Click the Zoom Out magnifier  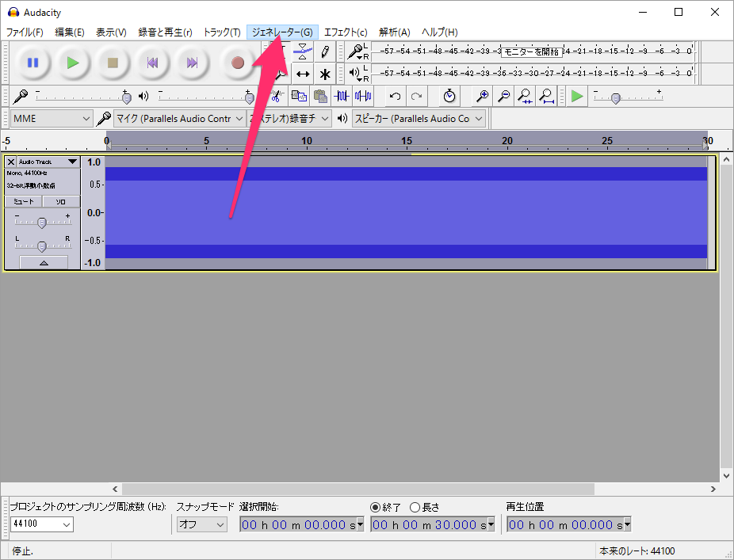[x=503, y=97]
